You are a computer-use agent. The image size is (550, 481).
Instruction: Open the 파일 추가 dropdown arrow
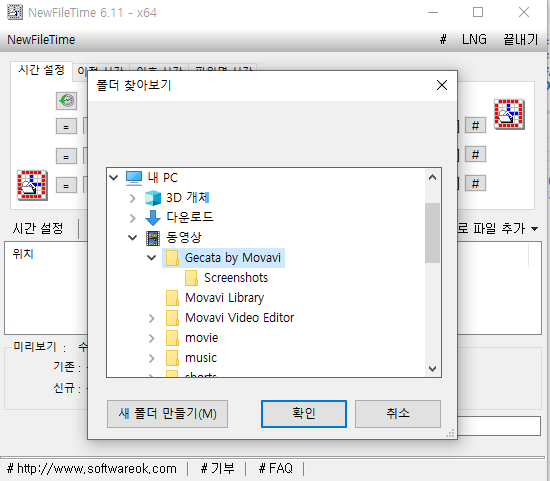(535, 229)
